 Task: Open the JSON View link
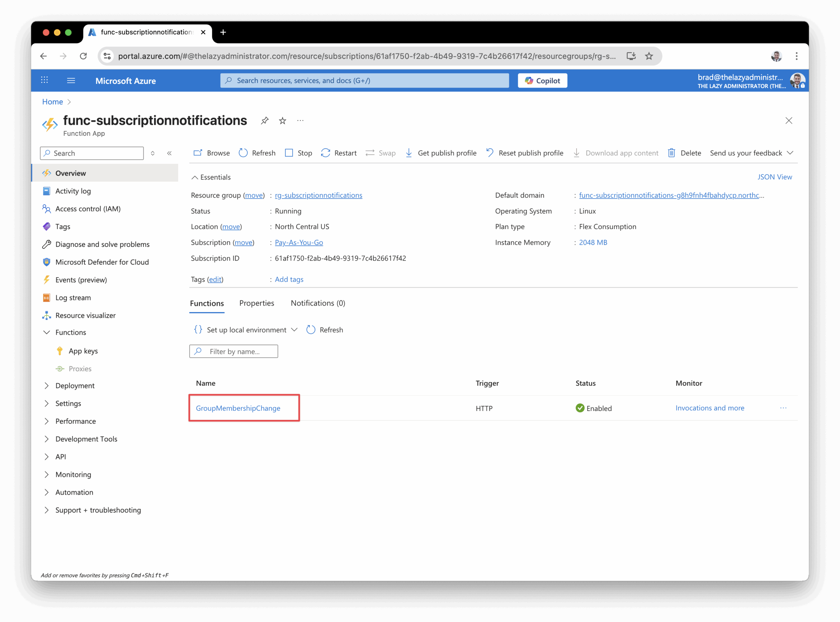click(x=774, y=177)
